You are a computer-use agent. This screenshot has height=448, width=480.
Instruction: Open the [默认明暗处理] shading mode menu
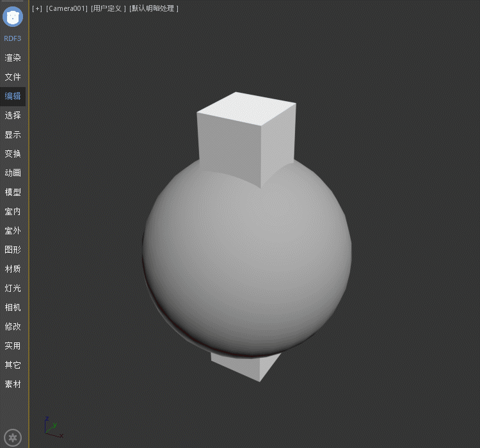pyautogui.click(x=154, y=8)
